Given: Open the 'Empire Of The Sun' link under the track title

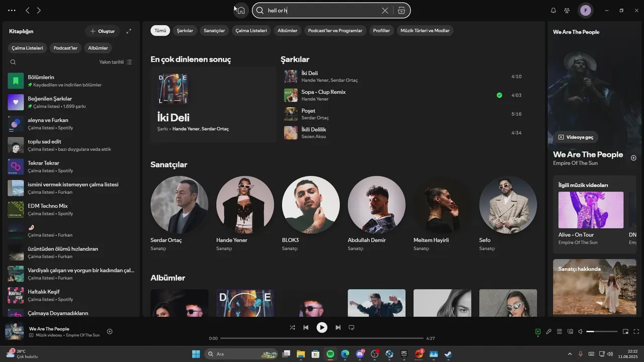Looking at the screenshot, I should [575, 163].
